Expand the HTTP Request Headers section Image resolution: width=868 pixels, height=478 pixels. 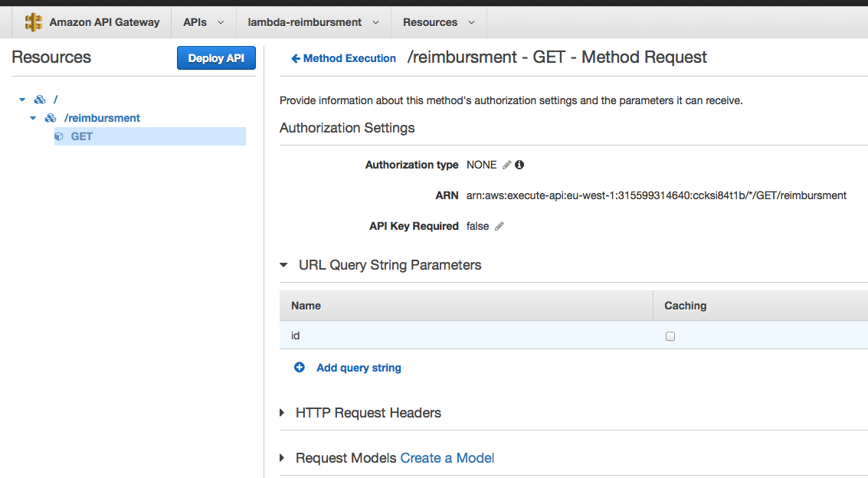coord(282,413)
